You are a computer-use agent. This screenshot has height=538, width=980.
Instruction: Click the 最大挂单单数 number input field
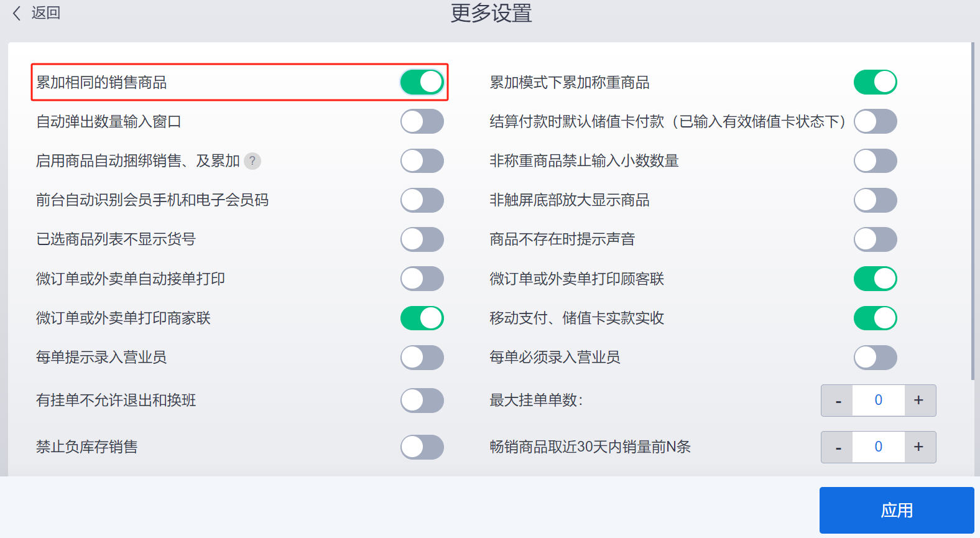(879, 401)
